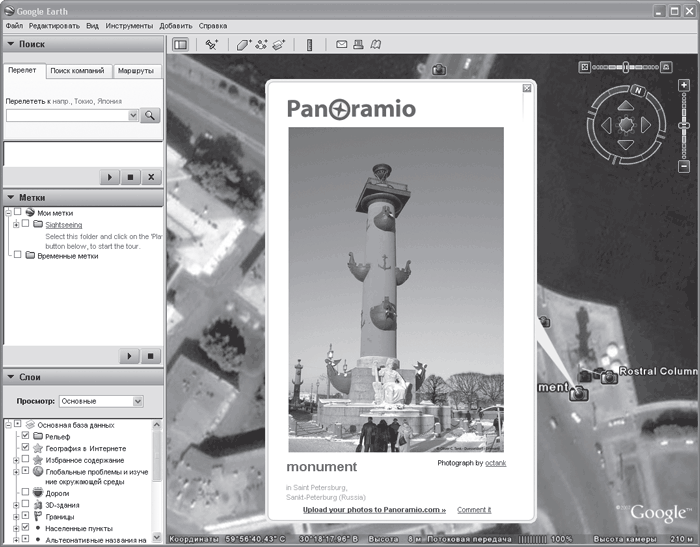Viewport: 700px width, 547px height.
Task: Open the Вид menu
Action: click(92, 26)
